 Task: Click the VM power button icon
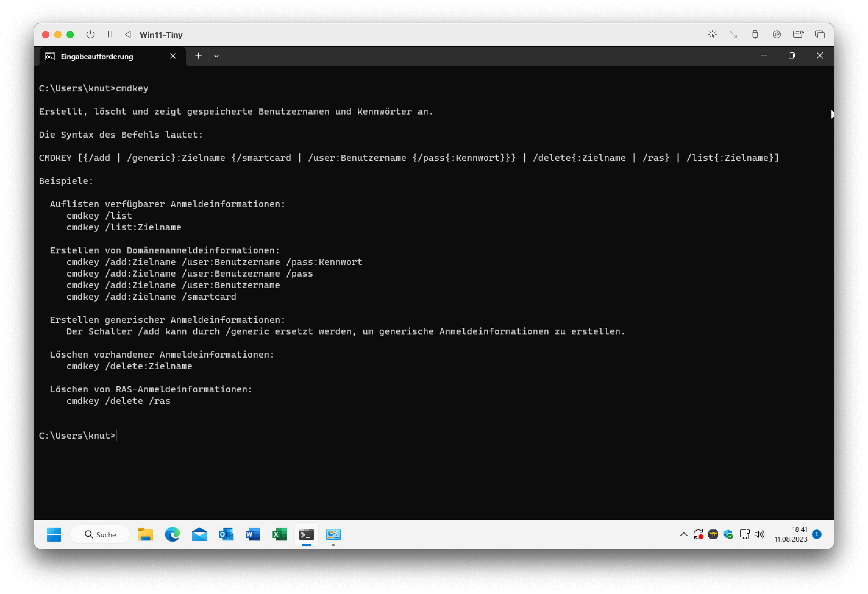[91, 35]
